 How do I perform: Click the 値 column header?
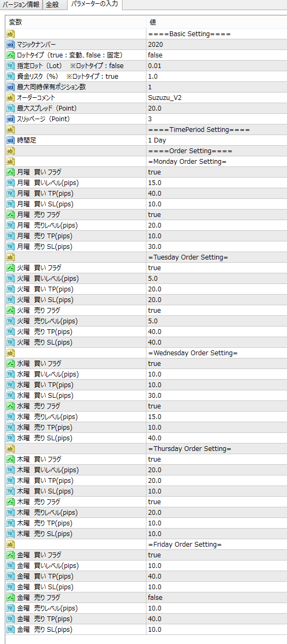tap(217, 22)
